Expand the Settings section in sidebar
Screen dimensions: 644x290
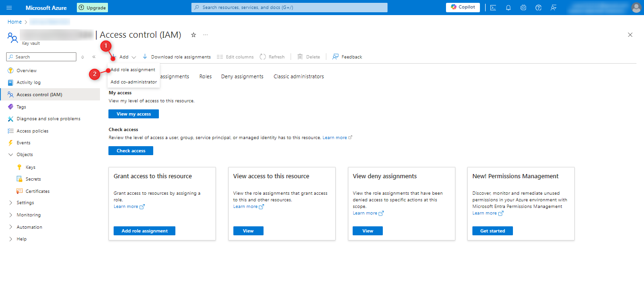[11, 203]
